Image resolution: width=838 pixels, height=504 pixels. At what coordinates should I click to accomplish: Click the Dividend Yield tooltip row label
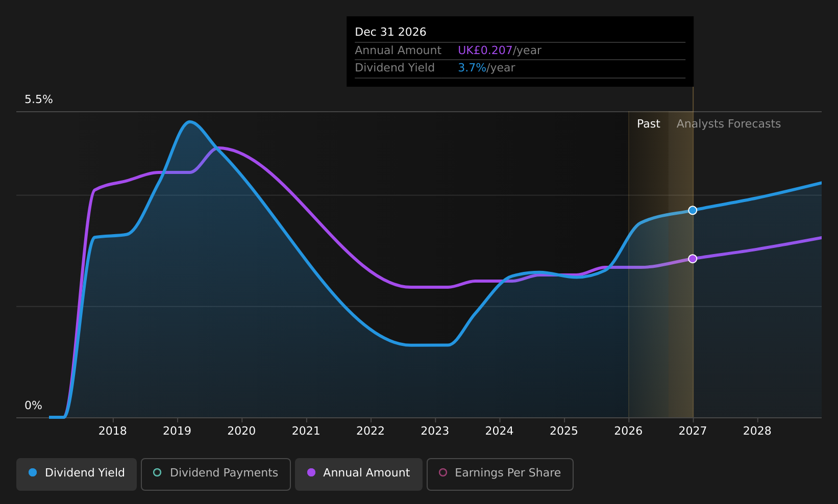pos(395,68)
